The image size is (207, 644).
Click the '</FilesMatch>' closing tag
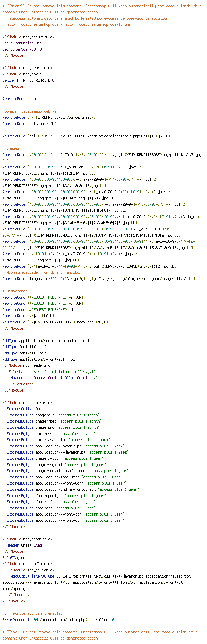(x=20, y=384)
